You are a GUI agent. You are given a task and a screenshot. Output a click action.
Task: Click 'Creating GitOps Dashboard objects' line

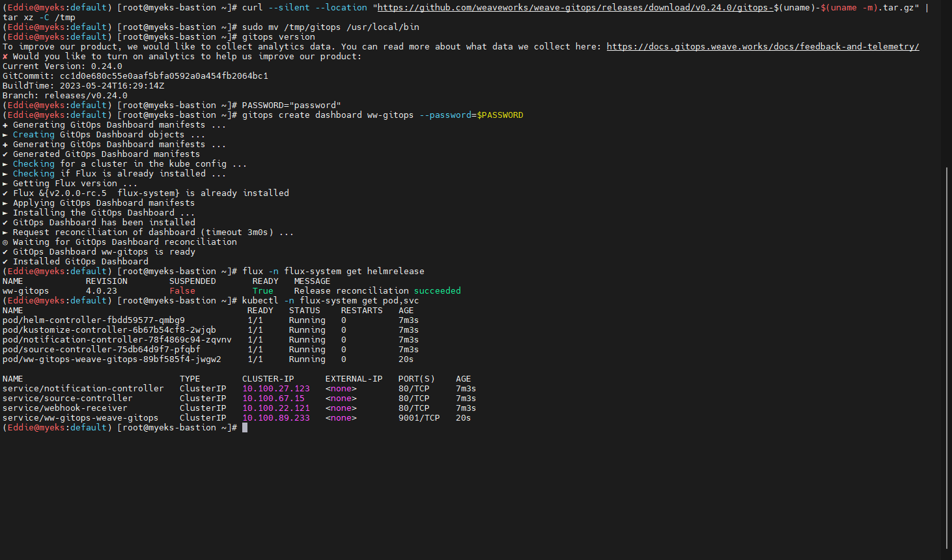(x=104, y=135)
